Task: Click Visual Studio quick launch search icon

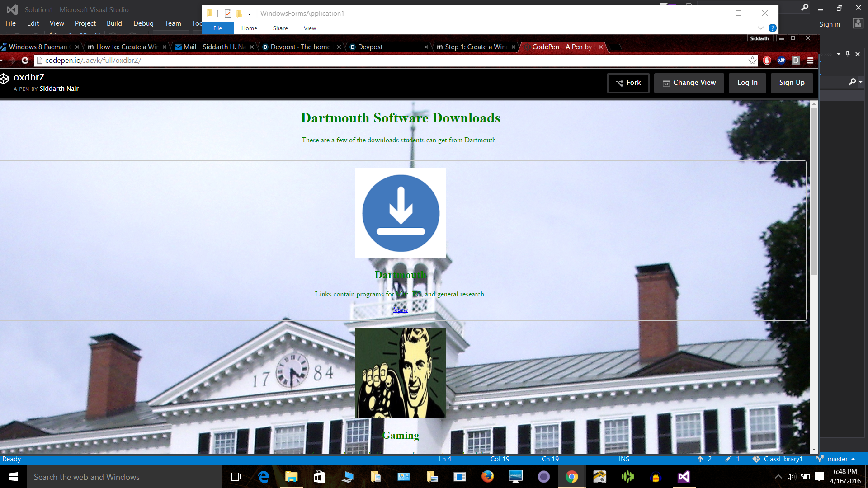Action: 805,8
